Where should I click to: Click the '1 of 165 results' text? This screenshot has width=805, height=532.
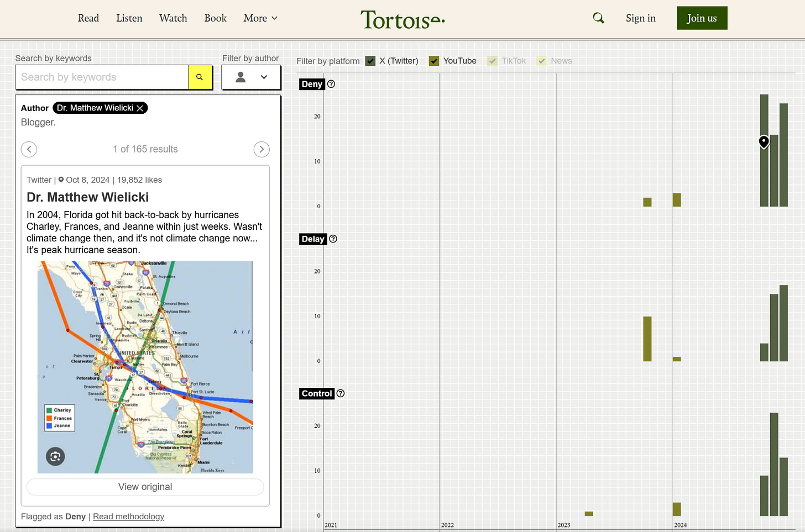tap(145, 149)
